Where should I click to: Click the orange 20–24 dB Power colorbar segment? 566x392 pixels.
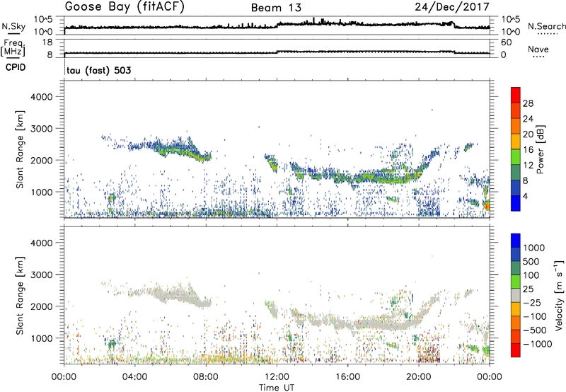(516, 126)
